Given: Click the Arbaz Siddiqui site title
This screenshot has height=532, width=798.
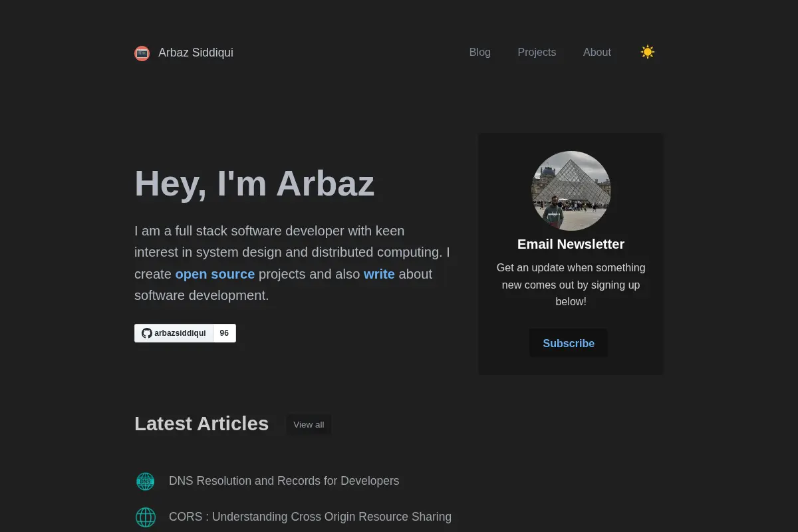Looking at the screenshot, I should tap(196, 53).
